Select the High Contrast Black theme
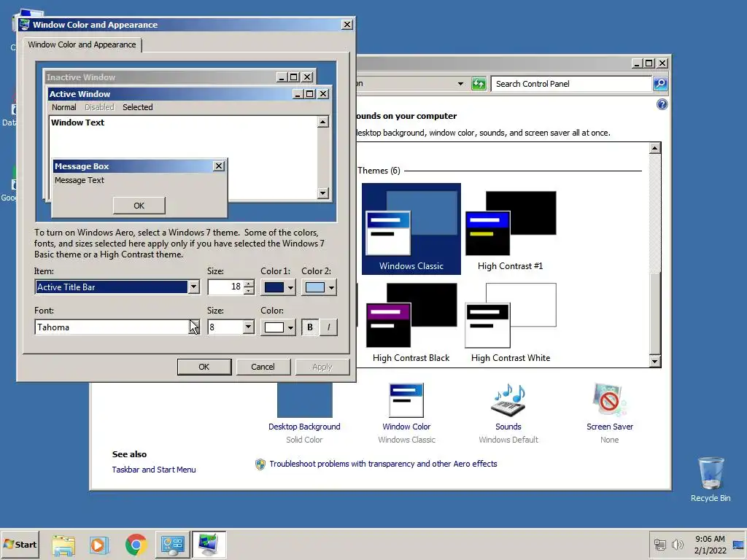Viewport: 747px width, 560px height. click(411, 321)
